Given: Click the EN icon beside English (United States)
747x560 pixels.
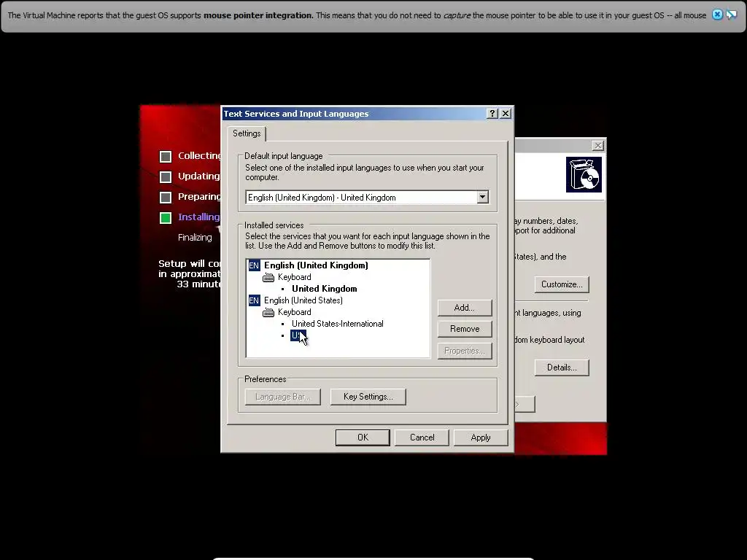Looking at the screenshot, I should point(254,300).
